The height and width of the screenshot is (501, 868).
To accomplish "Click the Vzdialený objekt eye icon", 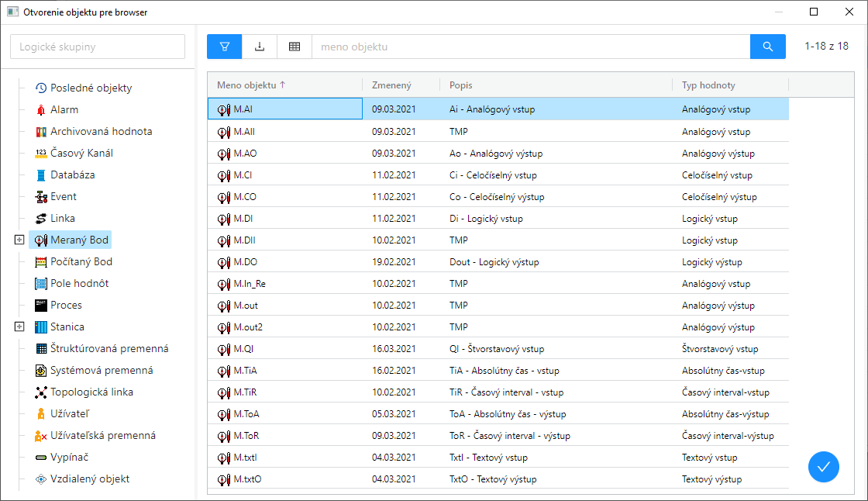I will [x=41, y=479].
